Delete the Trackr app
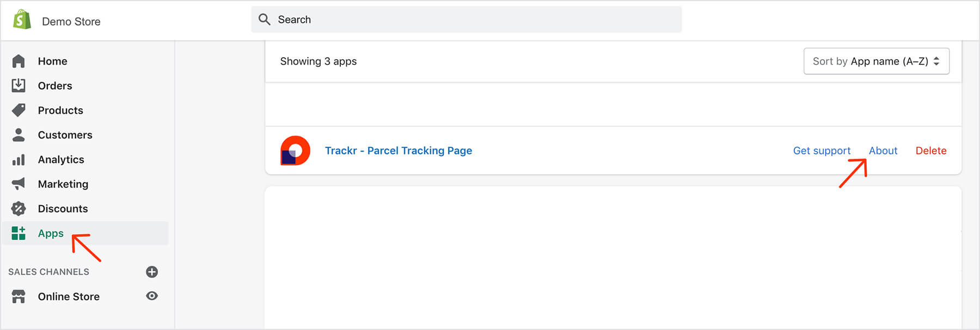This screenshot has width=980, height=330. coord(930,151)
